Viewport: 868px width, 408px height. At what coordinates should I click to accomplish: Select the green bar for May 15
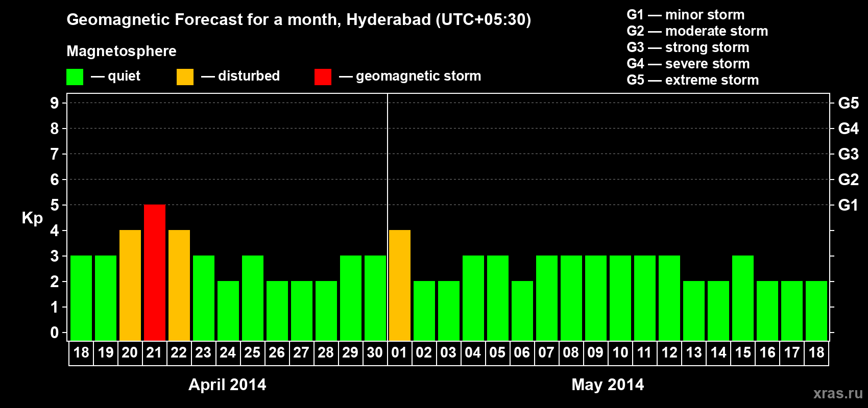(x=743, y=298)
